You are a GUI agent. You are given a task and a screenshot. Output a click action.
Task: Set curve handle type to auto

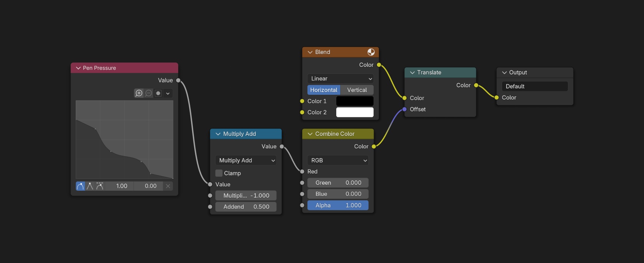pyautogui.click(x=80, y=186)
